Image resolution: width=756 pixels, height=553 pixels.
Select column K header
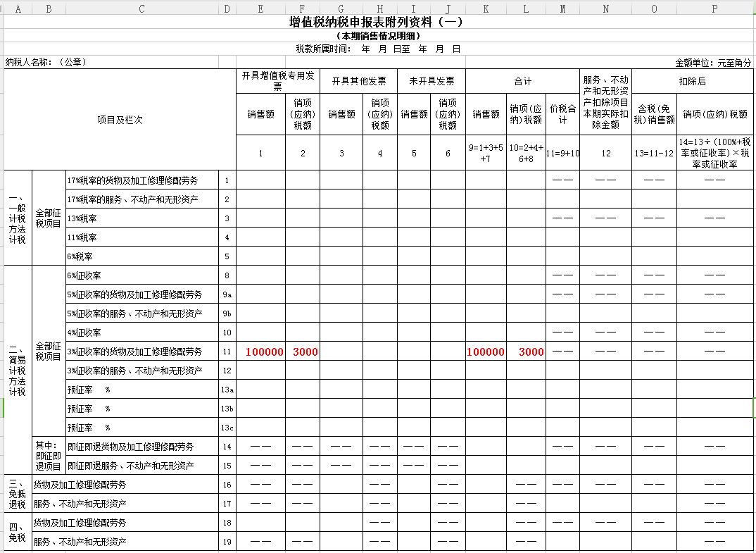coord(486,8)
